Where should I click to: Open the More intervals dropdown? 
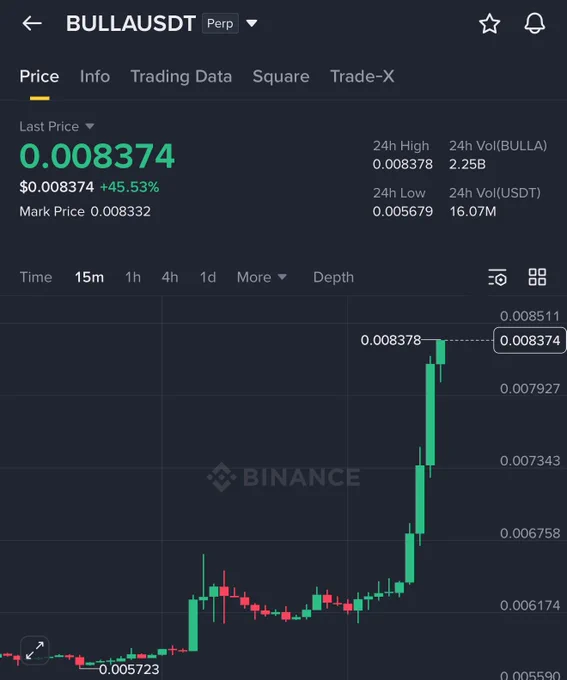coord(262,277)
